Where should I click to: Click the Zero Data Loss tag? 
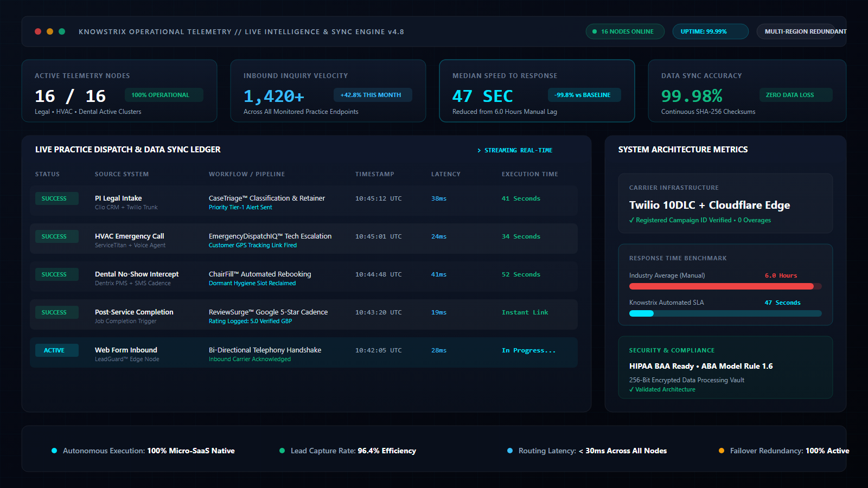point(796,95)
